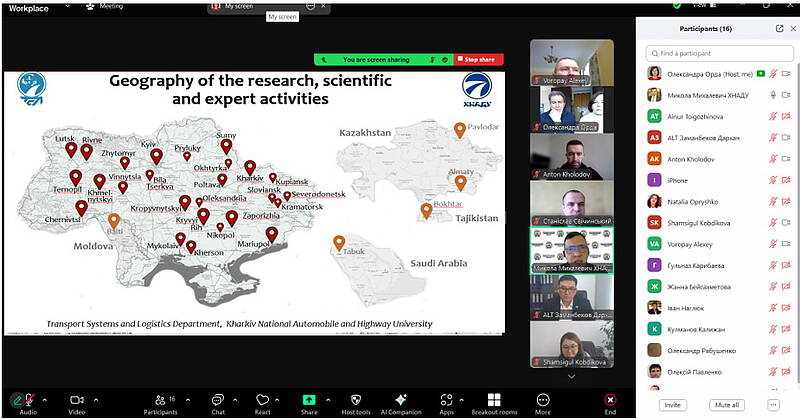Toggle mic icon for Олександра Орда host row
Screen dimensions: 800x419
(773, 74)
